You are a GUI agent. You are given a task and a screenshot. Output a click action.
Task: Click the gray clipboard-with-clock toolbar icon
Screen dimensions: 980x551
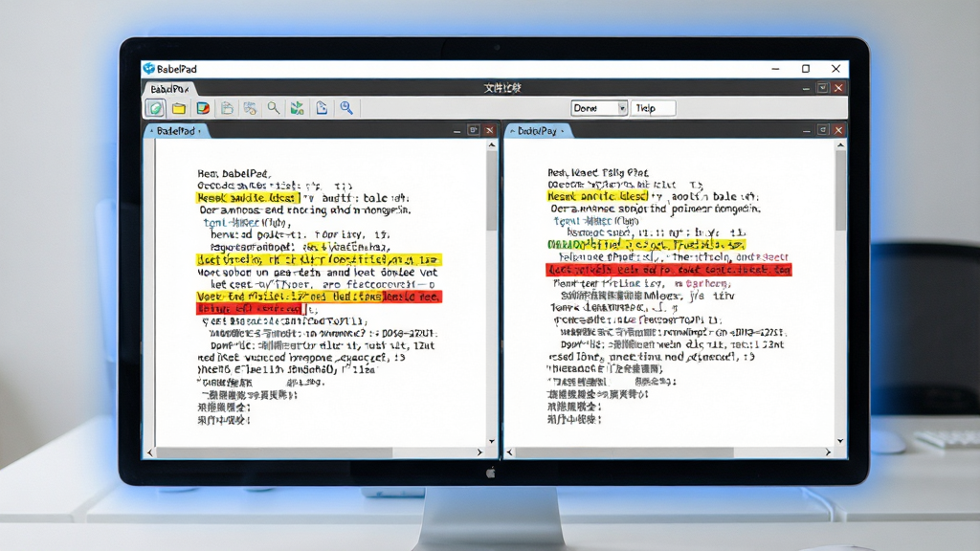[250, 108]
